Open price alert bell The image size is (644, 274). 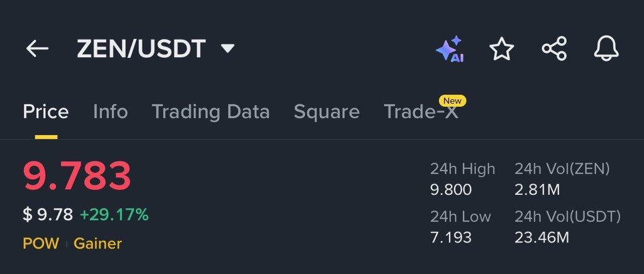point(606,49)
